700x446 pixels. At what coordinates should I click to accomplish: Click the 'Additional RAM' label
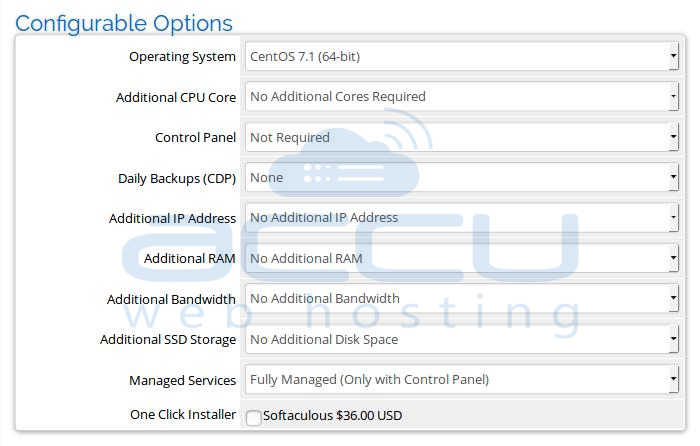(189, 258)
